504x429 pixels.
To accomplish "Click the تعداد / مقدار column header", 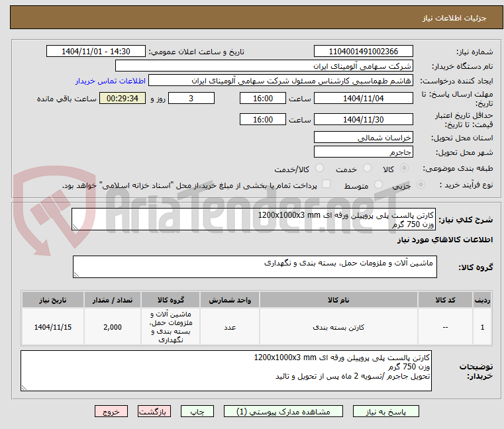I will coord(113,300).
